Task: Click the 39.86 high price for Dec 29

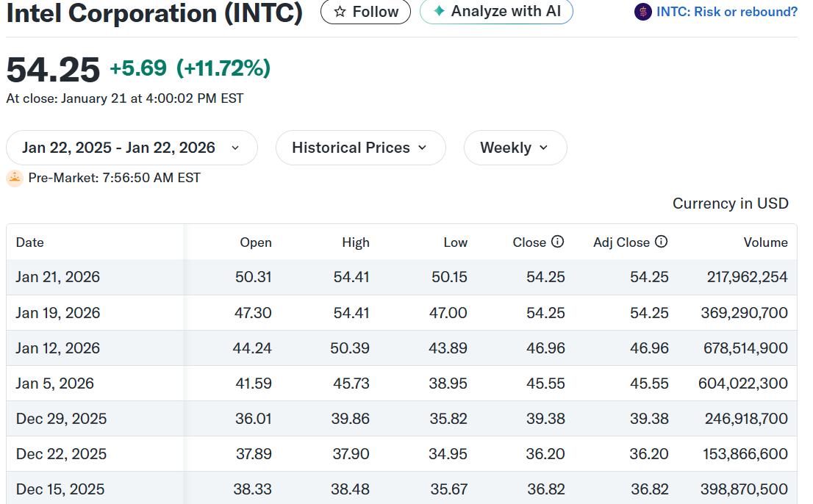Action: 351,419
